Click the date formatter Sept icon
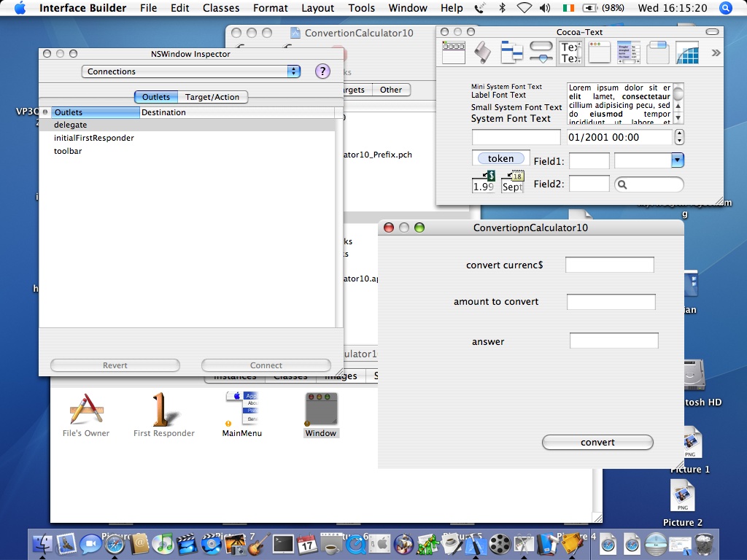 tap(513, 182)
